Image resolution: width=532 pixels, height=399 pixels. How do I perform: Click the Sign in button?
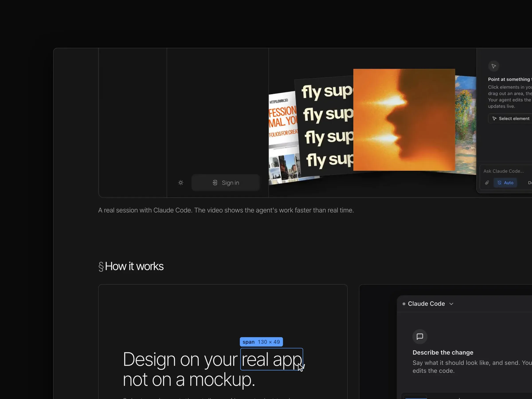tap(226, 183)
